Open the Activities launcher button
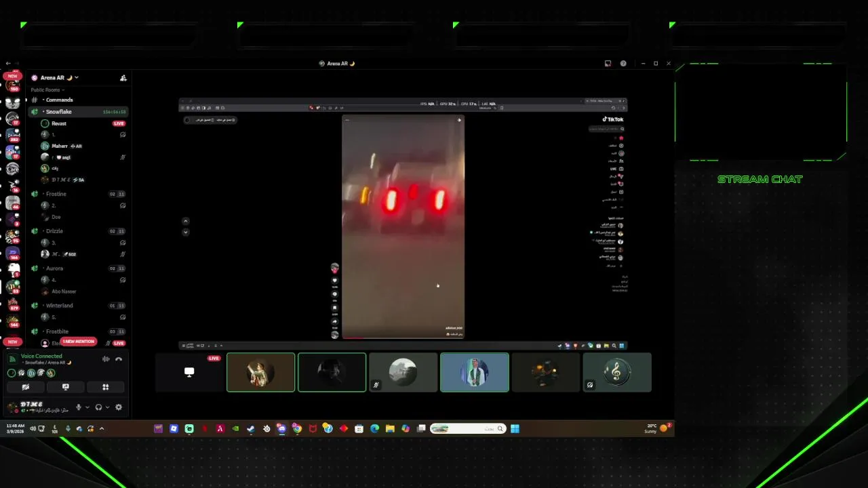868x488 pixels. (x=105, y=387)
